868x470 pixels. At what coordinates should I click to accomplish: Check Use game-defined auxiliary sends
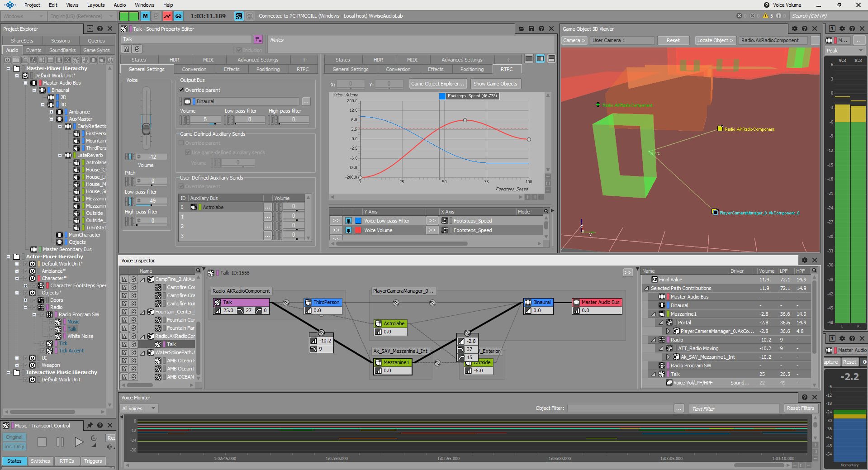188,152
